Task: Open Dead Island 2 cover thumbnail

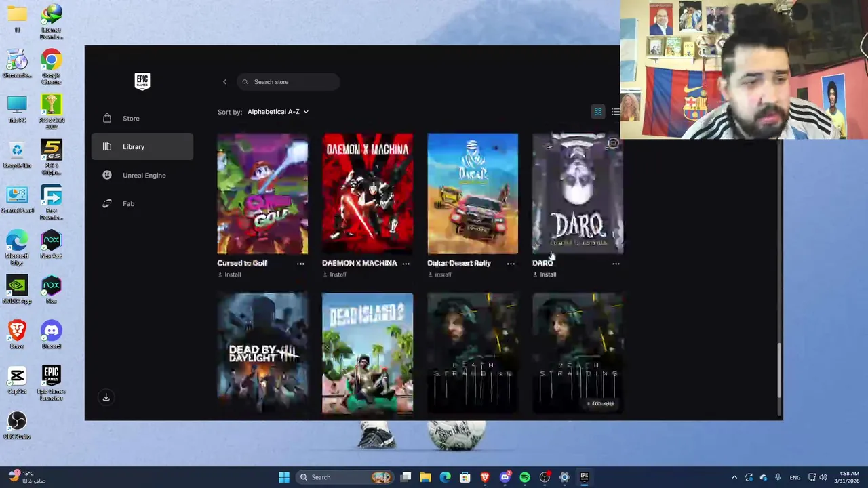Action: (368, 353)
